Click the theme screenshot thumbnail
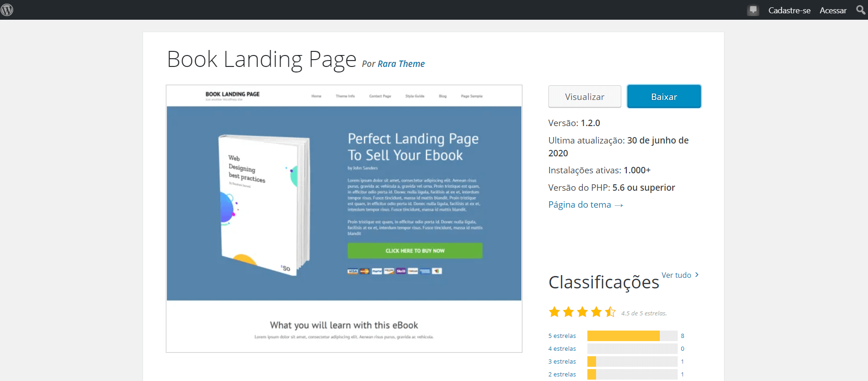The image size is (868, 381). pyautogui.click(x=344, y=219)
